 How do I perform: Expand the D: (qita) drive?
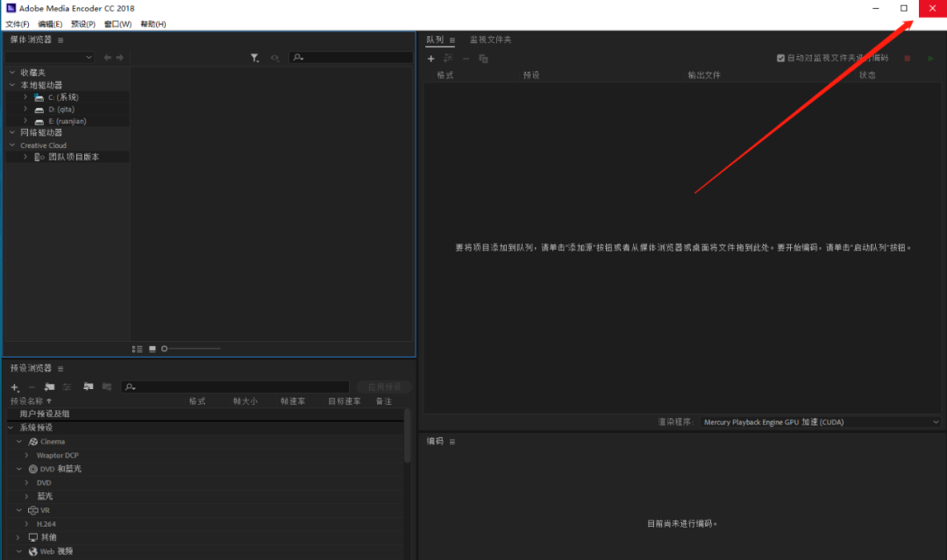pos(25,109)
